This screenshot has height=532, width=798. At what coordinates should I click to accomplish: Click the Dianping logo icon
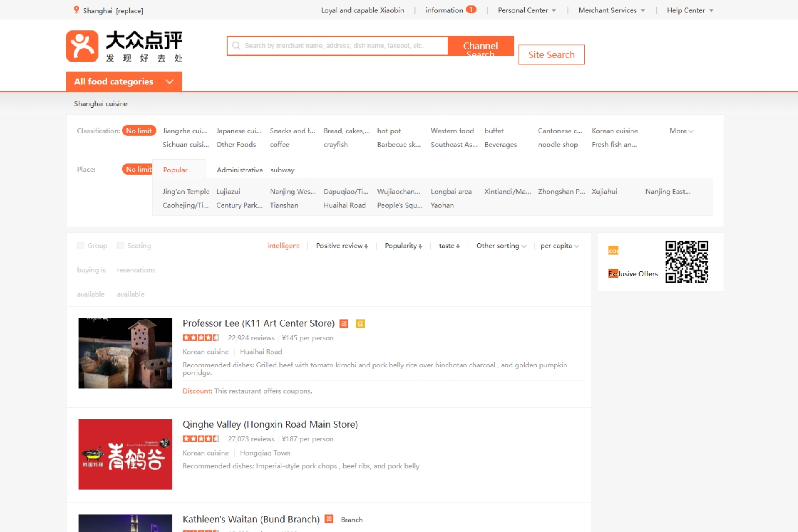(x=82, y=46)
